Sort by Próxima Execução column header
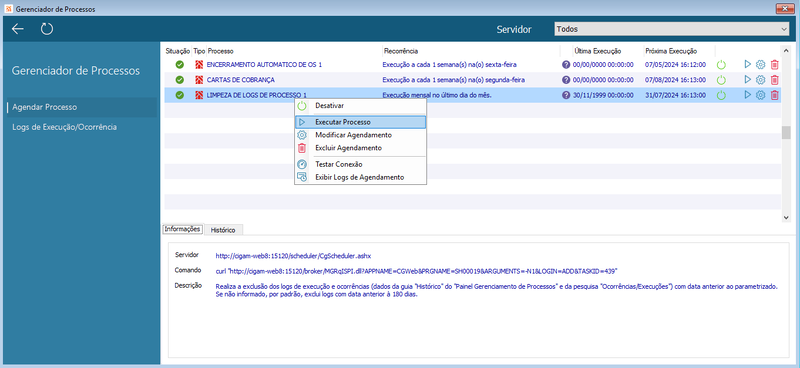Screen dimensions: 800x368 point(671,51)
